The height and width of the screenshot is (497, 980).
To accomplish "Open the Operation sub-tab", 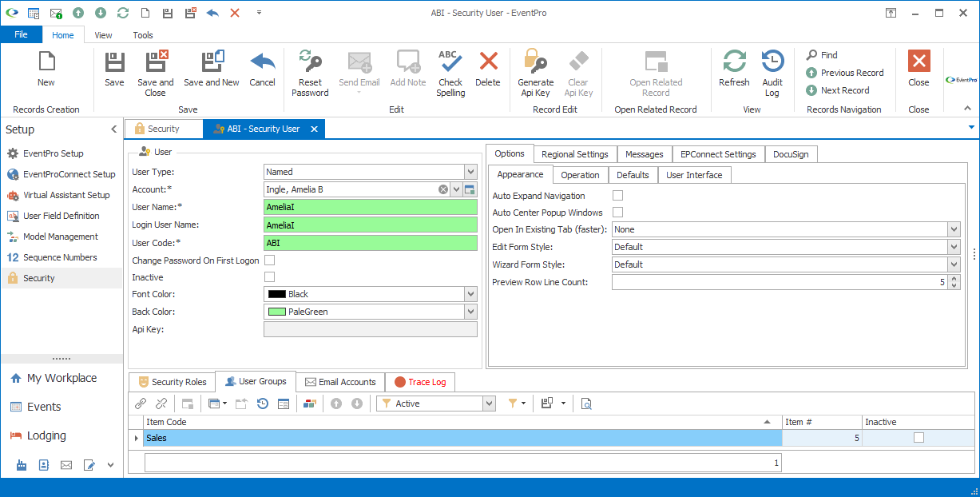I will pos(580,175).
